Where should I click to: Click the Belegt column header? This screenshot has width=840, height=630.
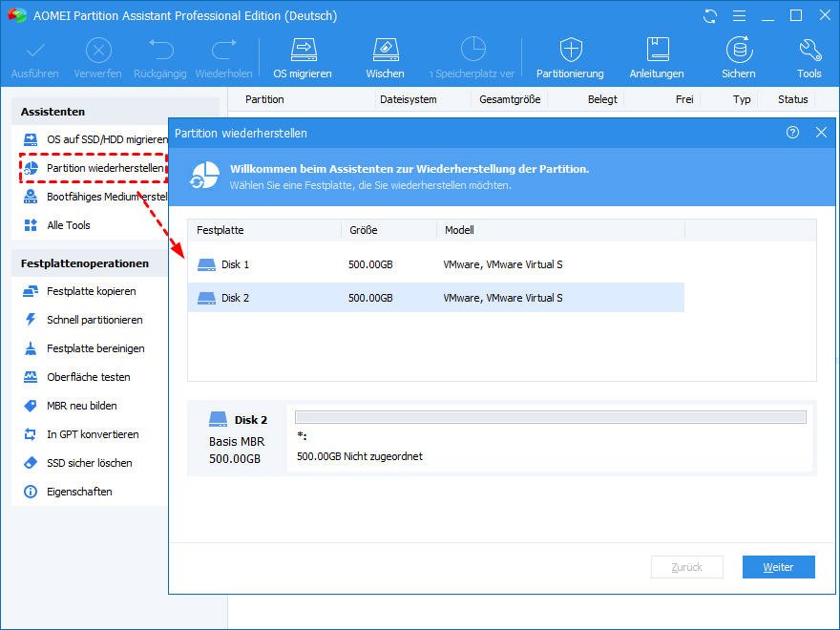(602, 99)
